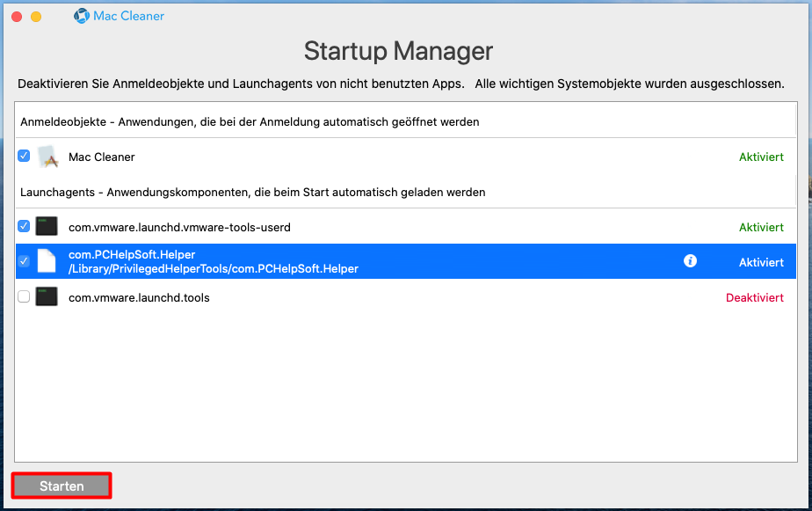Click Aktiviert status for vmware-tools-userd
This screenshot has height=511, width=812.
761,228
